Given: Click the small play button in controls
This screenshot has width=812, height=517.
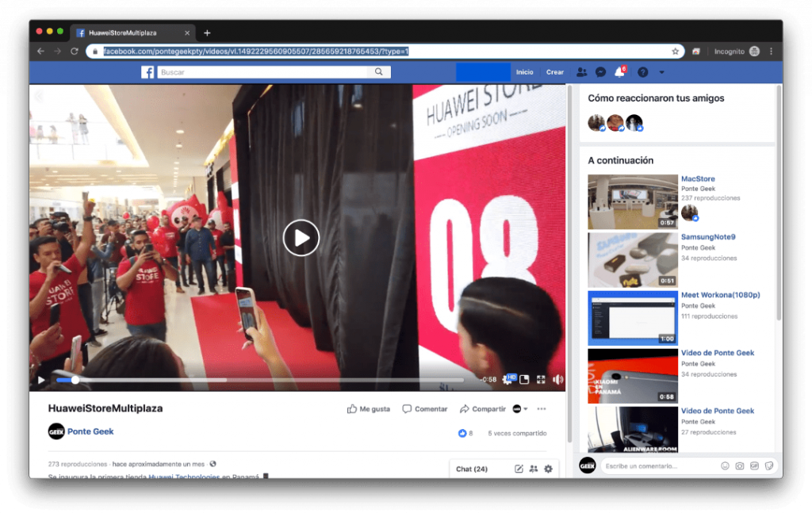Looking at the screenshot, I should click(41, 380).
